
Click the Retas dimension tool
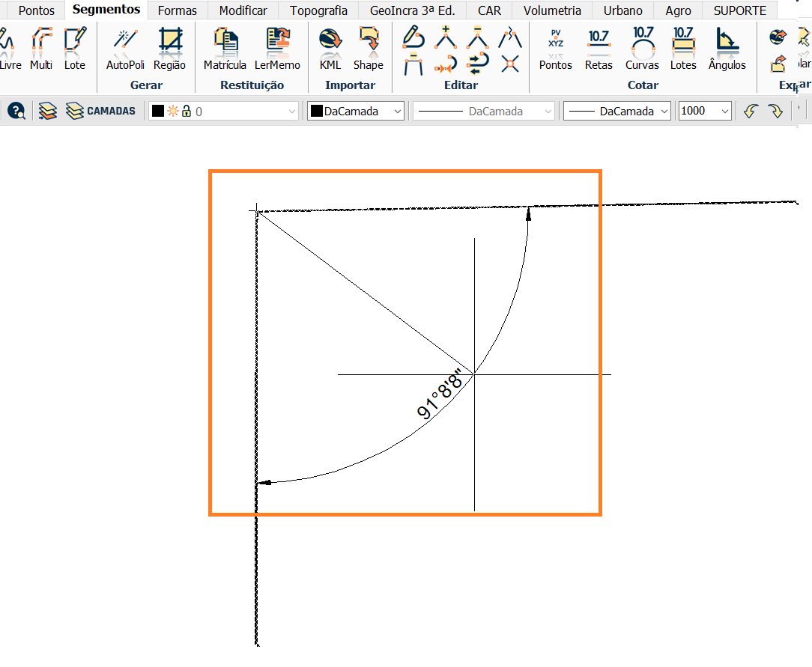599,49
